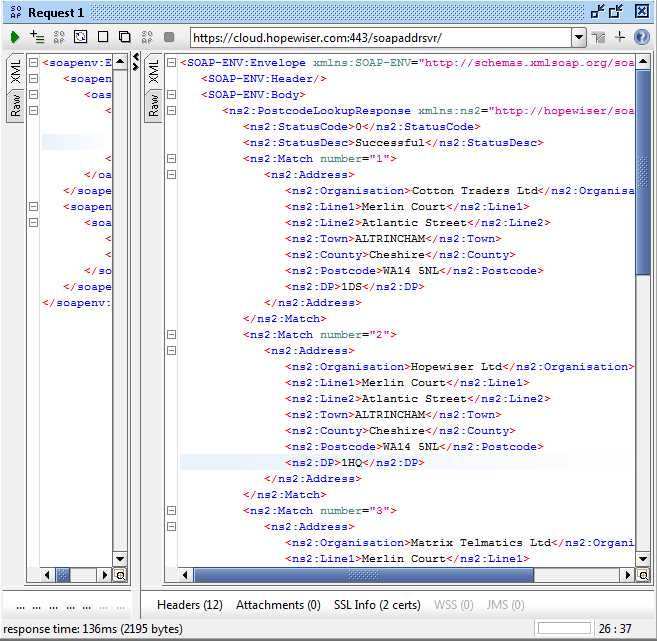This screenshot has width=657, height=641.
Task: Click the detach window icon in title bar
Action: coord(598,12)
